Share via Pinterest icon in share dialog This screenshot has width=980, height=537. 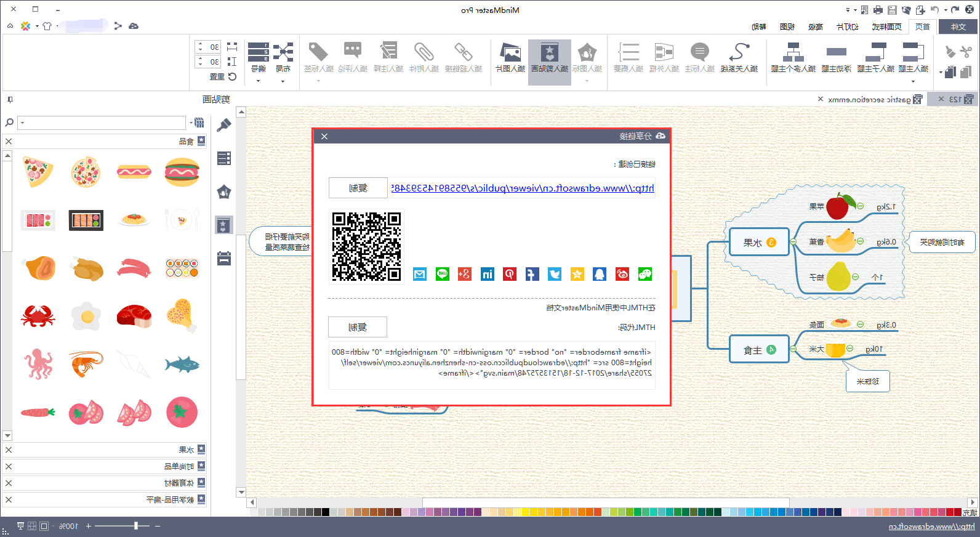510,274
